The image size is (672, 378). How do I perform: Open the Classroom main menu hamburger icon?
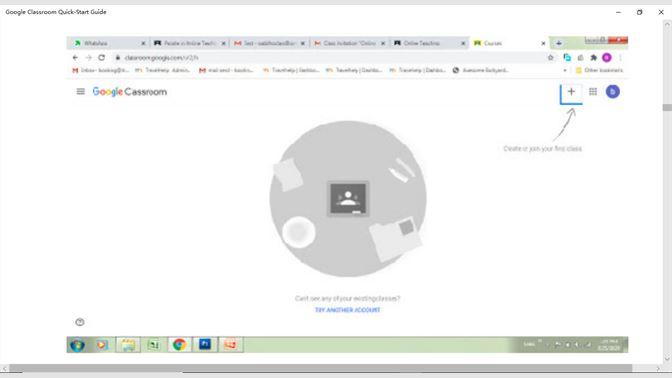(80, 91)
